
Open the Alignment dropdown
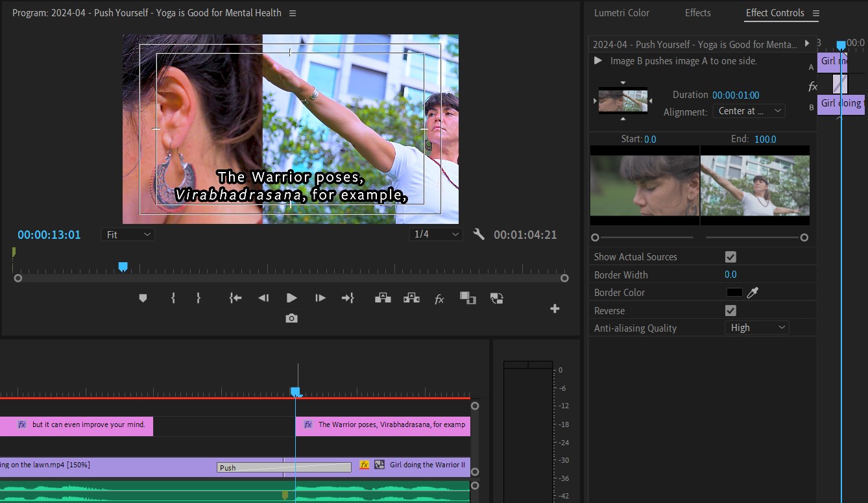tap(749, 111)
